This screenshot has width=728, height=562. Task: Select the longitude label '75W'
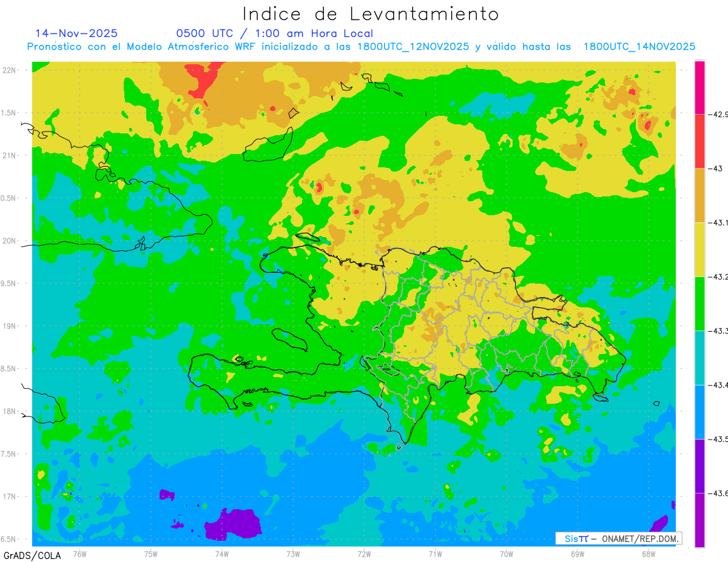coord(150,554)
